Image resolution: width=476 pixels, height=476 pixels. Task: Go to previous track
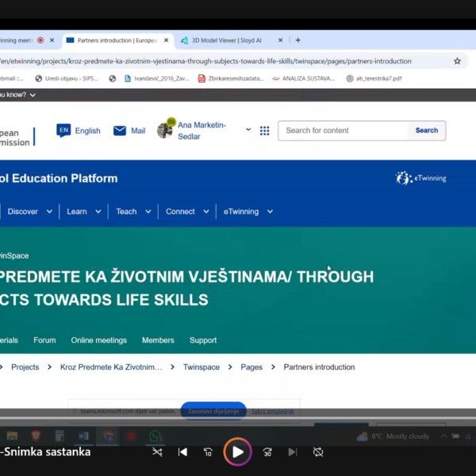(x=182, y=452)
